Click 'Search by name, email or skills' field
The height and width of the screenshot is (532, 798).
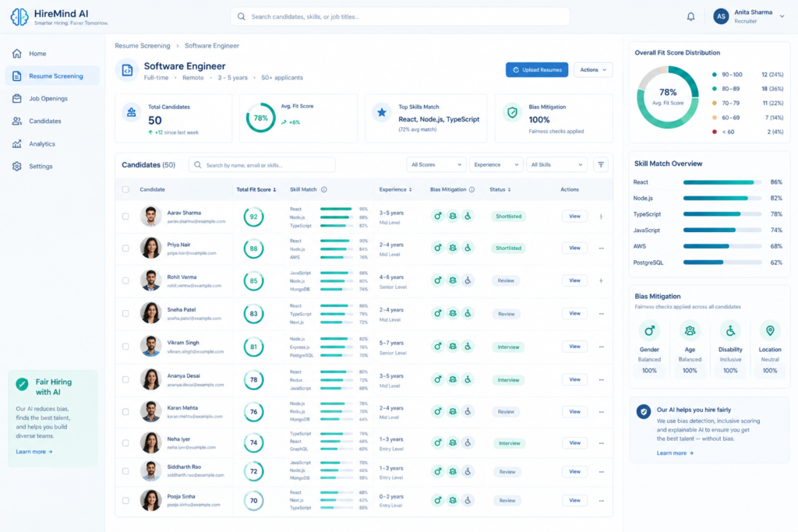click(x=262, y=165)
